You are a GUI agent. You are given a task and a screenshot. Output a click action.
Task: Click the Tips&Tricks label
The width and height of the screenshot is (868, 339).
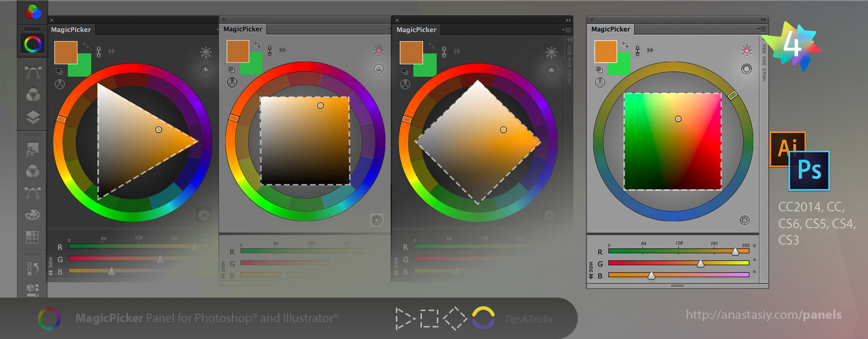click(529, 319)
